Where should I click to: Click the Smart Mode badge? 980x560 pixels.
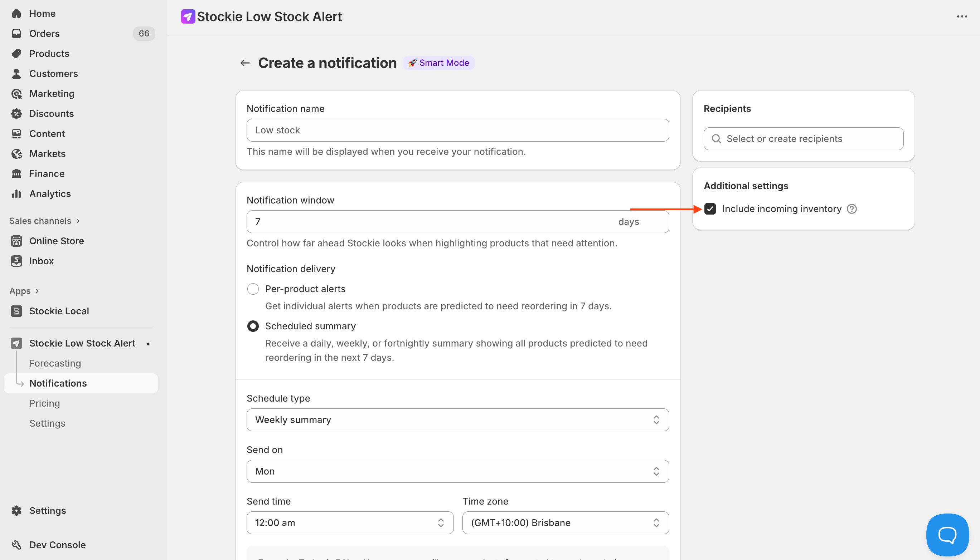click(x=438, y=63)
